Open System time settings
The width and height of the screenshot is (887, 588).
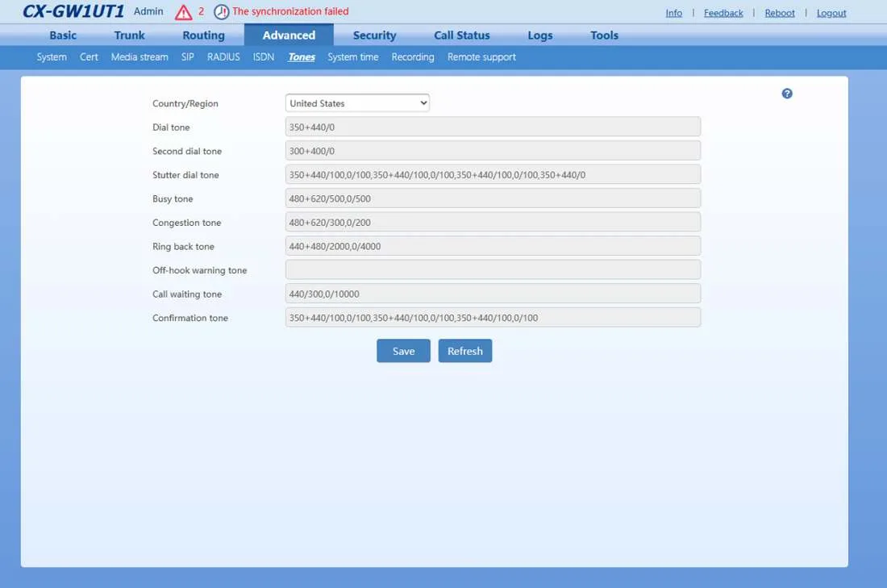pyautogui.click(x=353, y=57)
